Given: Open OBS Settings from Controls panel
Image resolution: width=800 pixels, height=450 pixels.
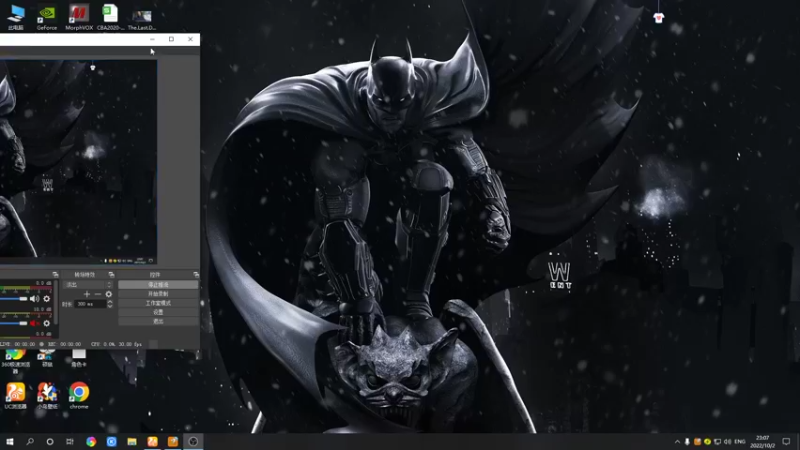Looking at the screenshot, I should [158, 312].
